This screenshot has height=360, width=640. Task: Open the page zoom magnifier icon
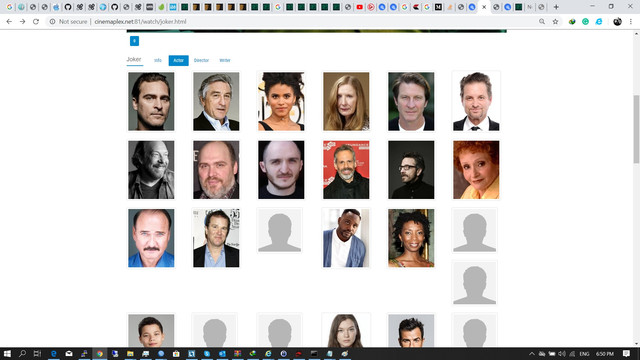(x=542, y=22)
